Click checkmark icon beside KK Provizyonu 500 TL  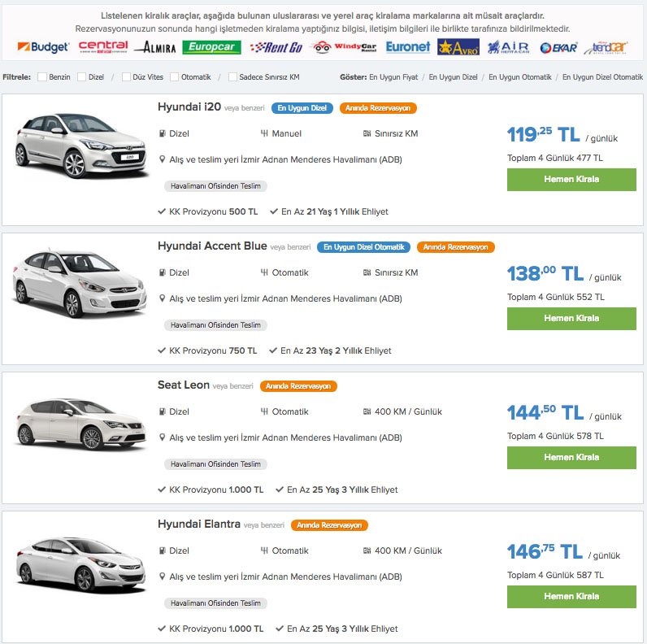pos(162,211)
